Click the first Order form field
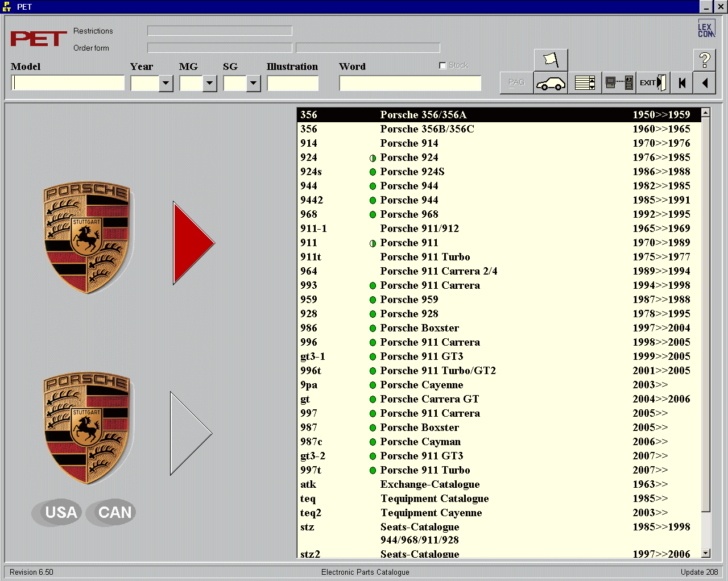Screen dimensions: 728x581 pos(220,48)
